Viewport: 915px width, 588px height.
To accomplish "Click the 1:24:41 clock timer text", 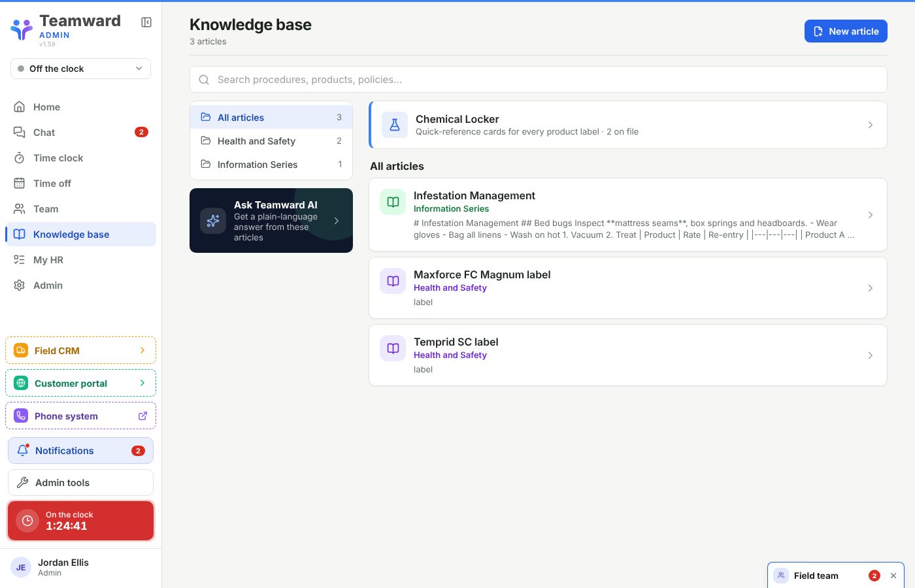I will [x=67, y=526].
